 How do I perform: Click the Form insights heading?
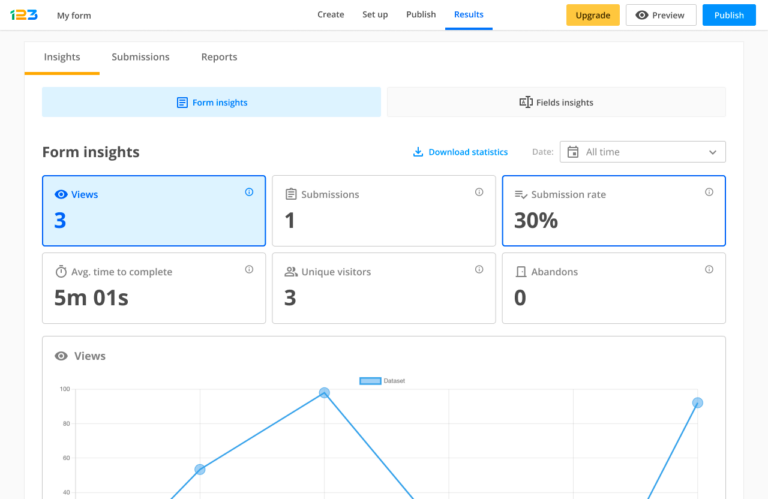pos(91,152)
